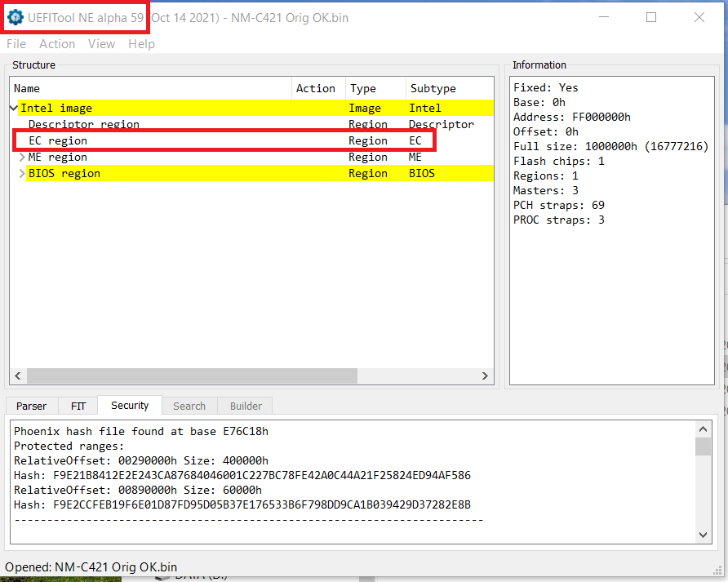
Task: Collapse the Intel image tree node
Action: [14, 109]
